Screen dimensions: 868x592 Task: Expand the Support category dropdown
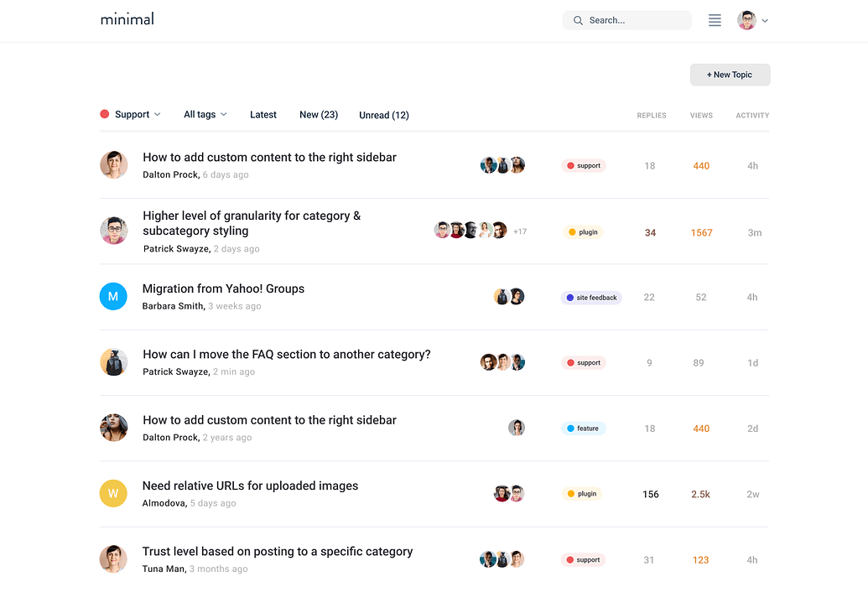(131, 115)
